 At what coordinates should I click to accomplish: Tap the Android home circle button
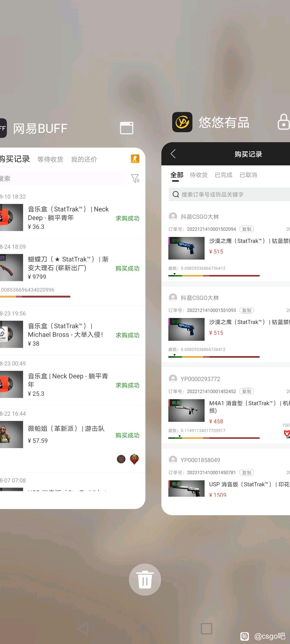click(145, 628)
